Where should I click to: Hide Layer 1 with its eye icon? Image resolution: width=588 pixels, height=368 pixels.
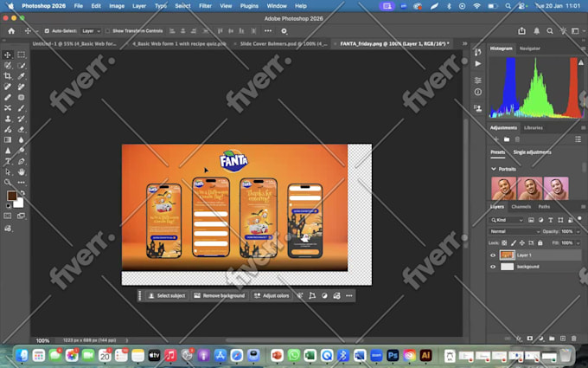click(493, 255)
